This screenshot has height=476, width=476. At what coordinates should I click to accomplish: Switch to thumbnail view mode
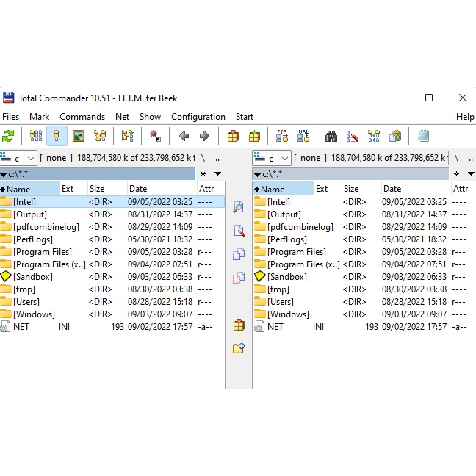79,136
